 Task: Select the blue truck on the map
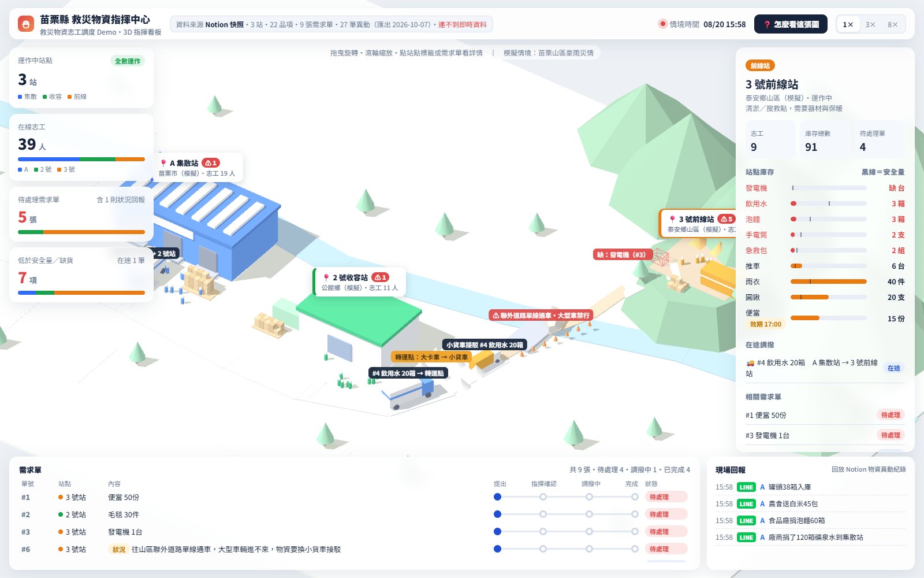pos(409,393)
